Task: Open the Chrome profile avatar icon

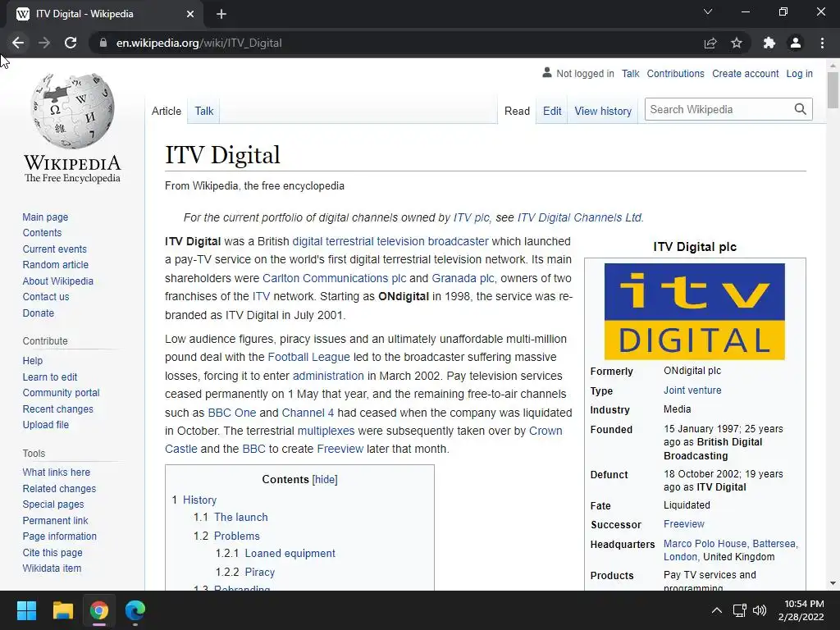Action: pos(796,43)
